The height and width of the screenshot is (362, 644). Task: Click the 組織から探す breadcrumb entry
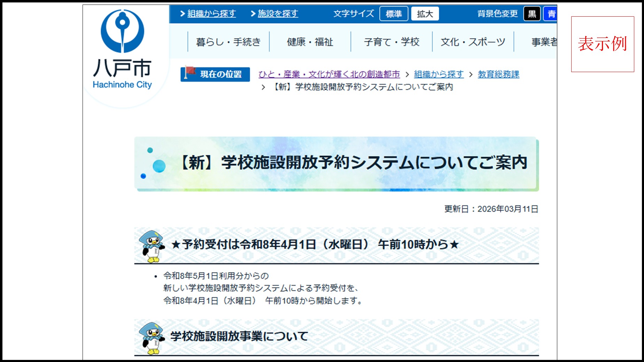coord(438,73)
